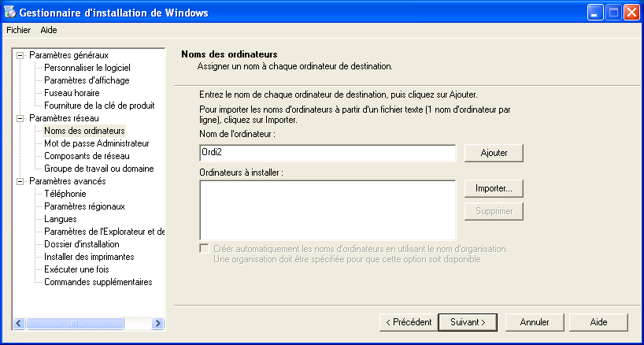This screenshot has height=345, width=644.
Task: Open the Aide menu
Action: pyautogui.click(x=49, y=30)
